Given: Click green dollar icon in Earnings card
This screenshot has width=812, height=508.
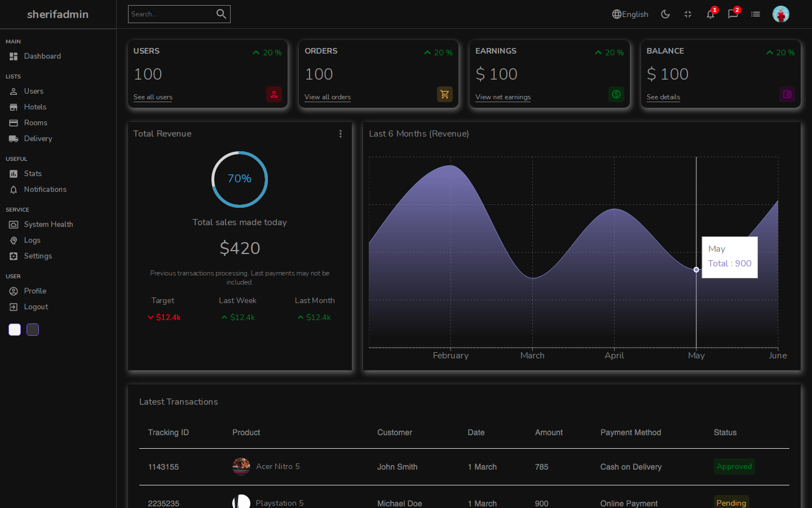Looking at the screenshot, I should tap(616, 94).
